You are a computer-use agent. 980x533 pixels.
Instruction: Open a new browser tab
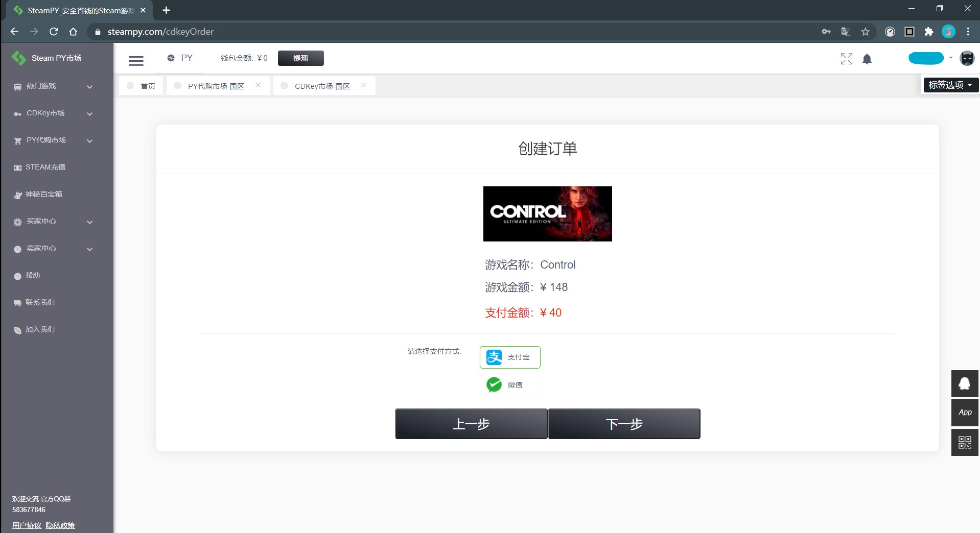point(166,10)
